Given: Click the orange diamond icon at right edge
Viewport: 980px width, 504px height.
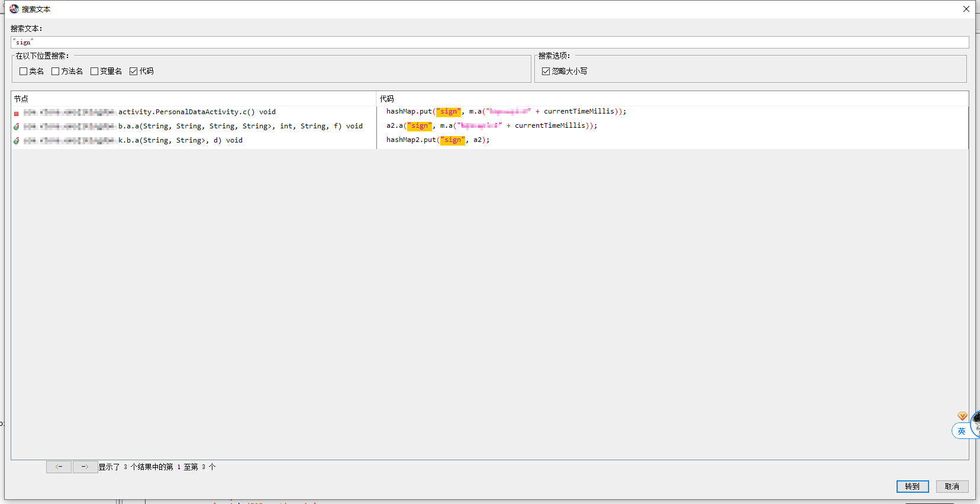Looking at the screenshot, I should click(x=962, y=416).
